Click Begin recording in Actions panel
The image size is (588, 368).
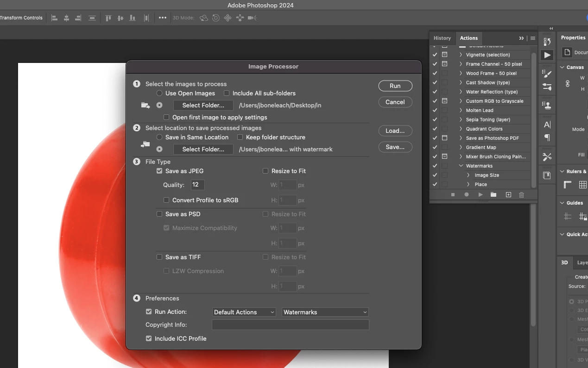(467, 195)
